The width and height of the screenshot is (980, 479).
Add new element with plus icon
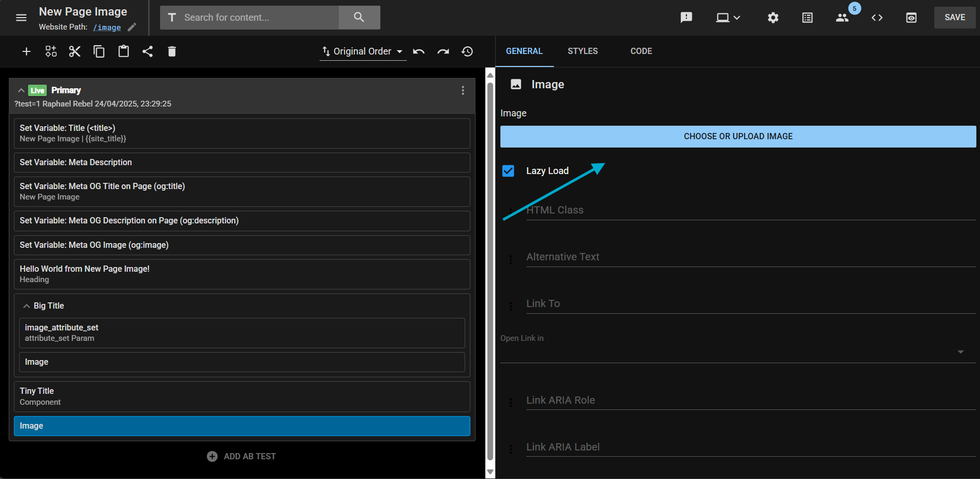(26, 51)
